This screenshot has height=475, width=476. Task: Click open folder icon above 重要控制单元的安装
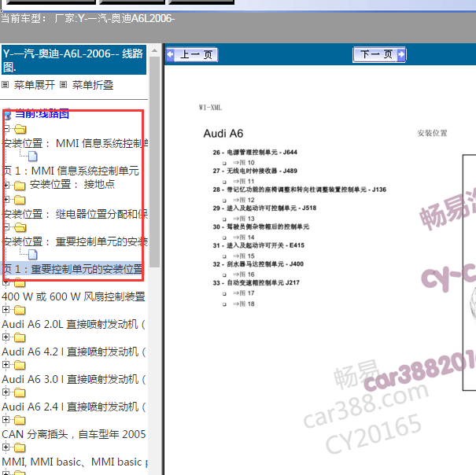[x=20, y=227]
